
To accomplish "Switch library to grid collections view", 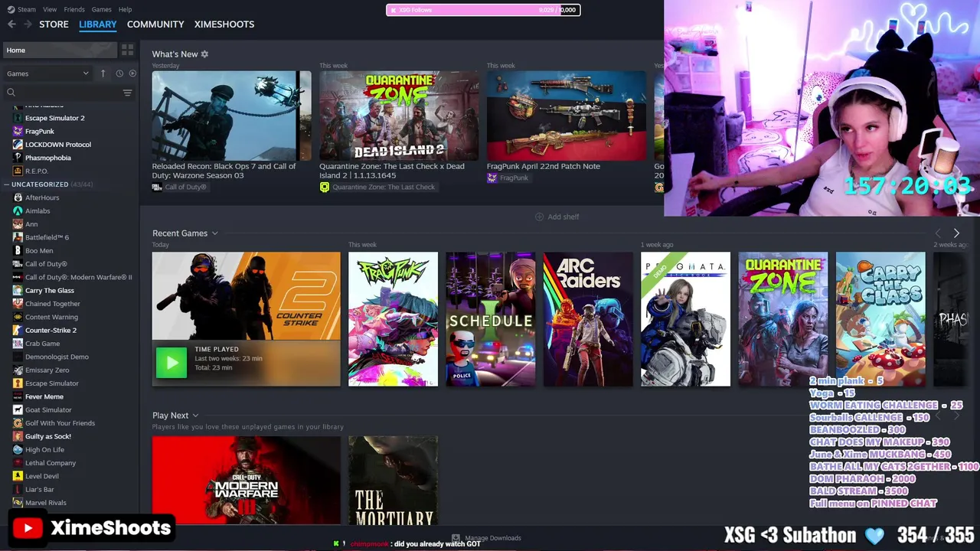I will pyautogui.click(x=128, y=50).
